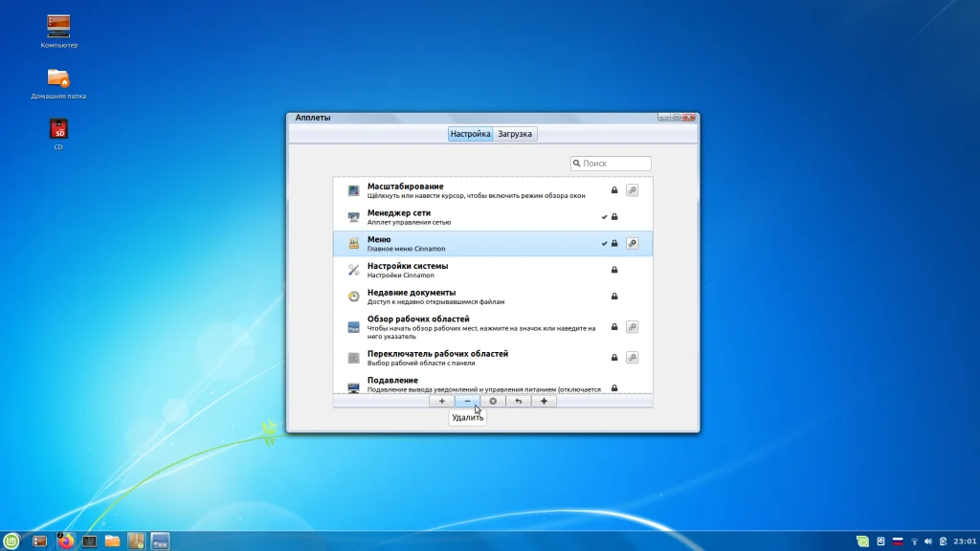Click the star-shaped button in bottom toolbar
Image resolution: width=980 pixels, height=551 pixels.
[x=544, y=402]
